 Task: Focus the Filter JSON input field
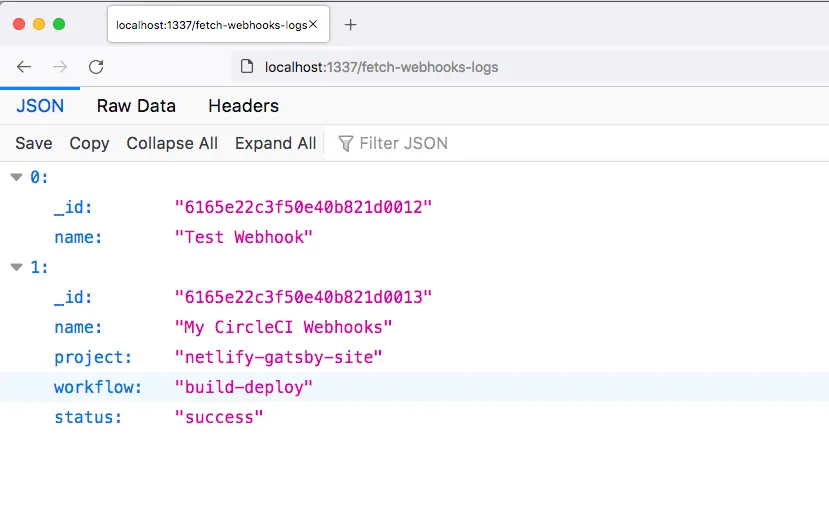pyautogui.click(x=403, y=143)
